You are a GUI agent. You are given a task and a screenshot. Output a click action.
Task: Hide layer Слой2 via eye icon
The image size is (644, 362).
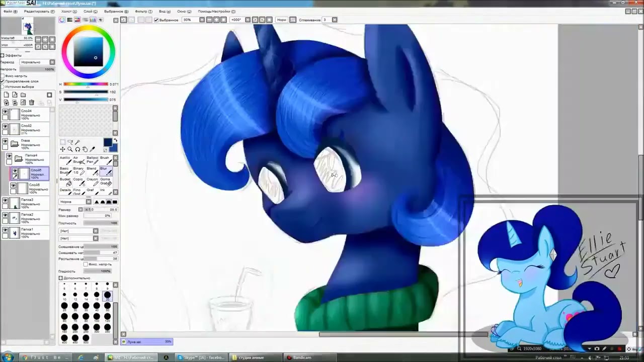pos(5,126)
